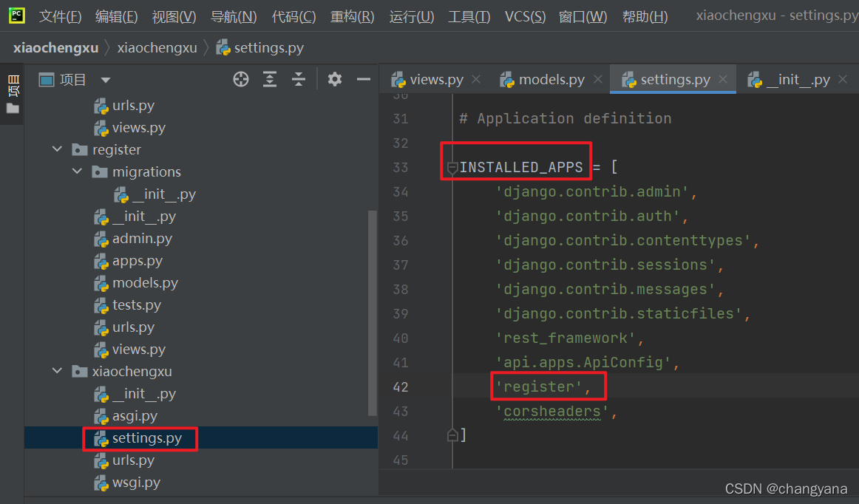Select urls.py in register folder
This screenshot has height=504, width=859.
pyautogui.click(x=124, y=327)
